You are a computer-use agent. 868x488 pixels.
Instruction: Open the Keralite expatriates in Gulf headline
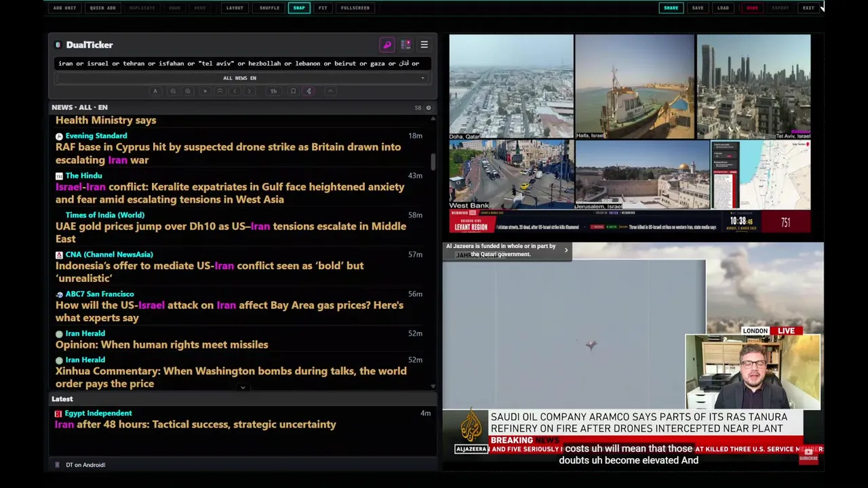pos(230,193)
